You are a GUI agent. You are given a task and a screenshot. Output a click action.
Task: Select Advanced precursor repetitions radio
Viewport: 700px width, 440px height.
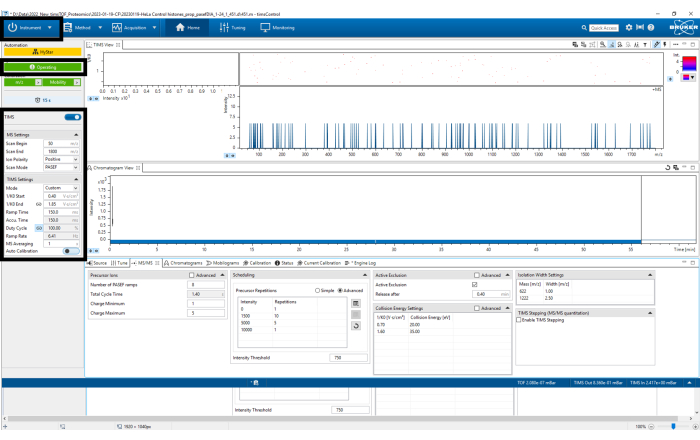[340, 291]
